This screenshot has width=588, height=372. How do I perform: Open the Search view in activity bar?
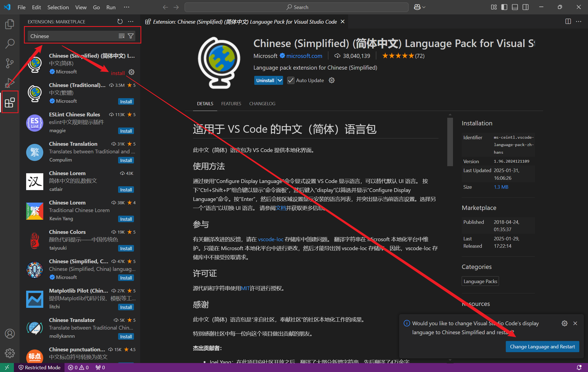coord(9,44)
